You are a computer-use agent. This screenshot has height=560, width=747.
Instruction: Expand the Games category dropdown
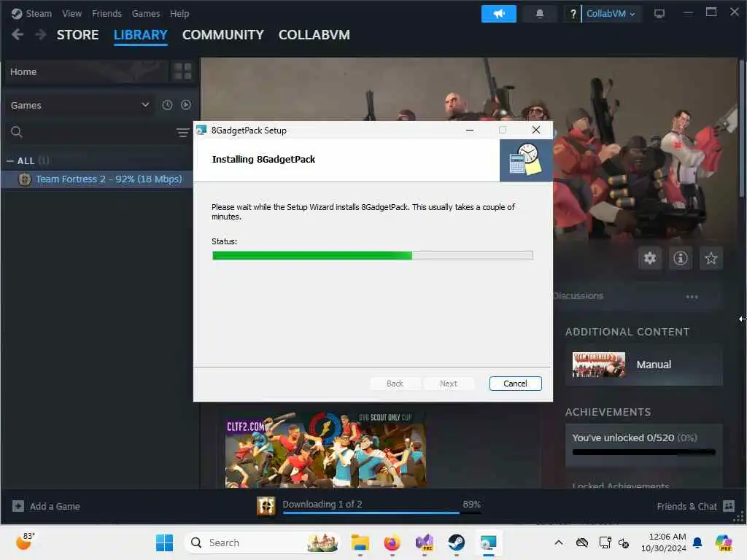click(80, 105)
